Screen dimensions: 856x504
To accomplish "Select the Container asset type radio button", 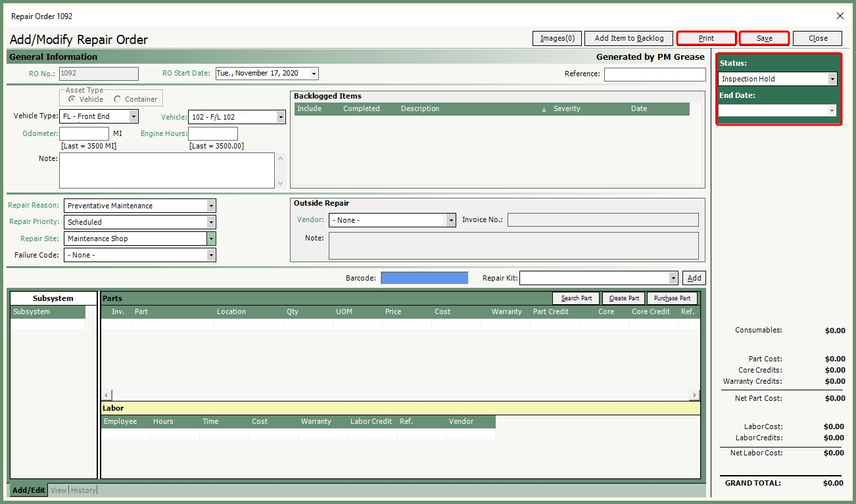I will [x=118, y=99].
